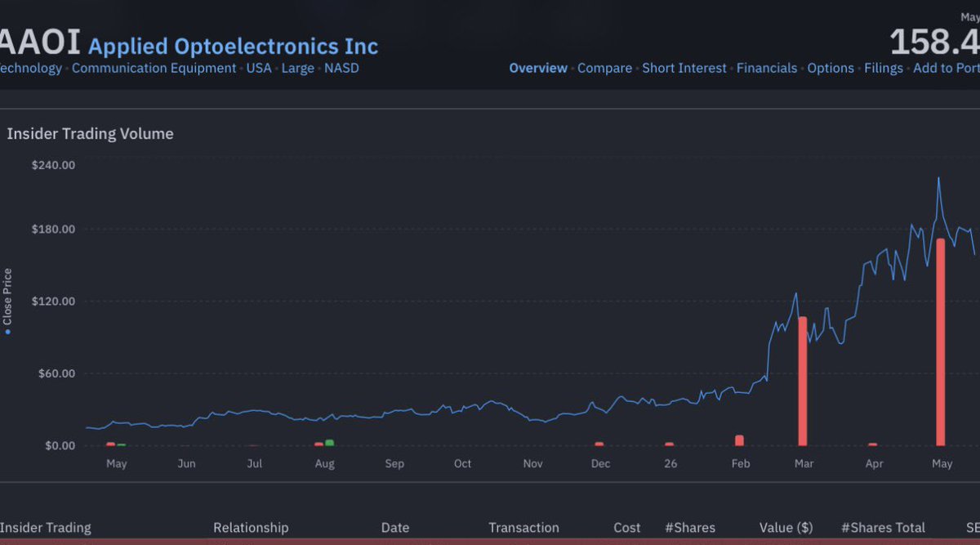Open the Filings tab
This screenshot has width=980, height=545.
click(x=884, y=69)
